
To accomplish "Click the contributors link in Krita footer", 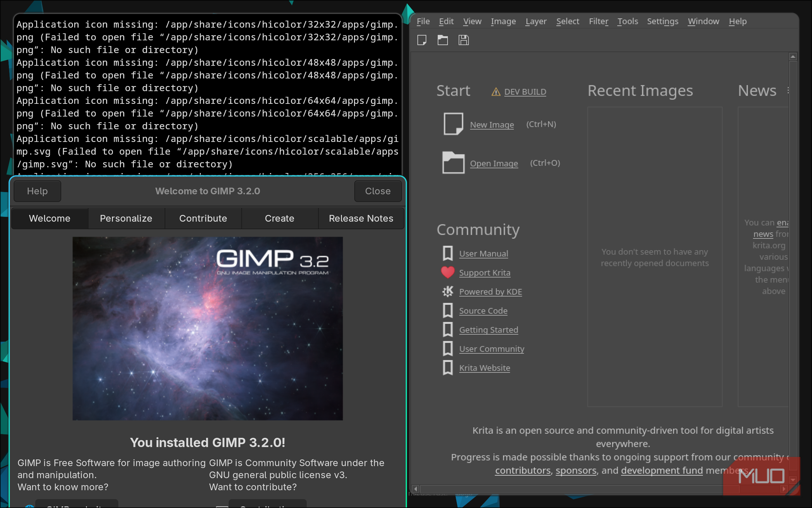I will (523, 471).
